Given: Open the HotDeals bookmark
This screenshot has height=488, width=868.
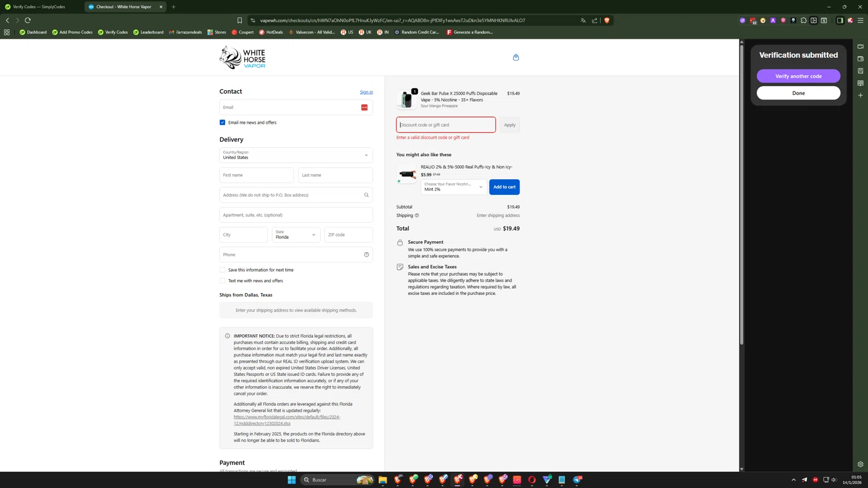Looking at the screenshot, I should [271, 32].
